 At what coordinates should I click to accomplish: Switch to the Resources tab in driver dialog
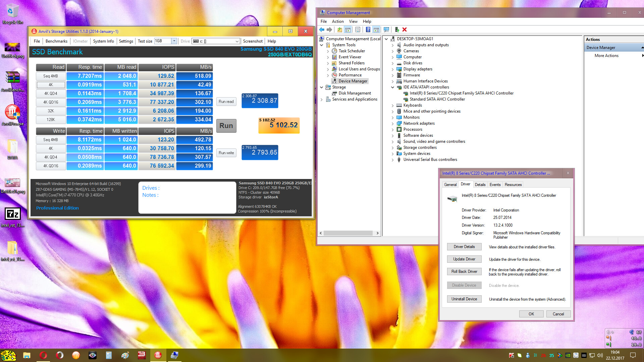[x=513, y=185]
